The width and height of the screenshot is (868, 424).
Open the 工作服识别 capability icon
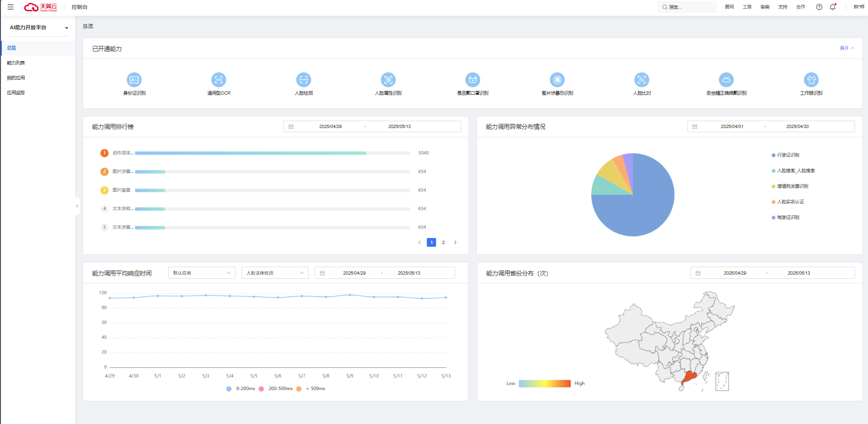coord(811,80)
